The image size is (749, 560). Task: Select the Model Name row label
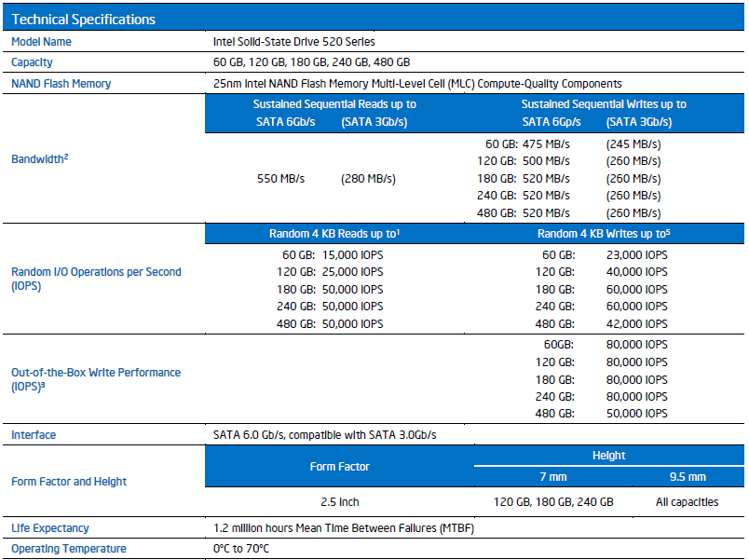coord(41,42)
